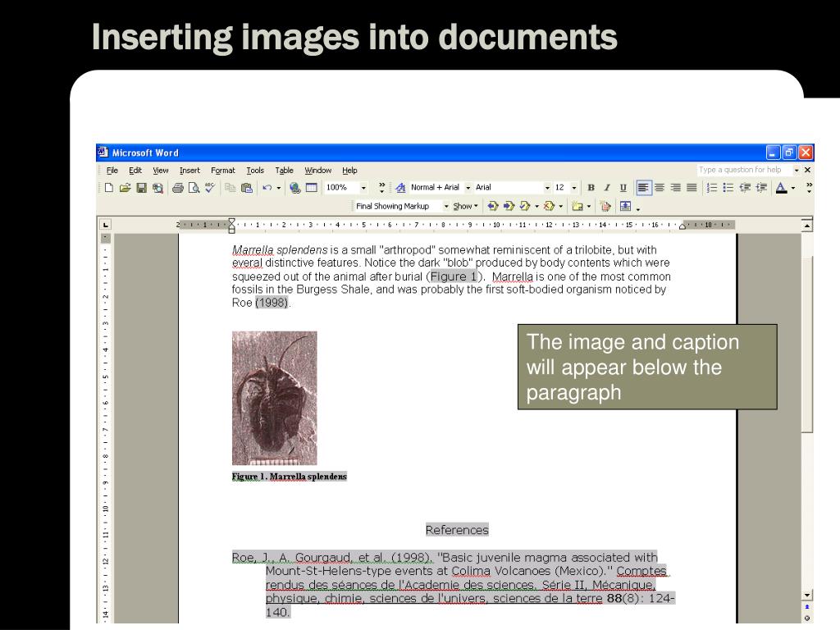Click the Track Changes icon
The height and width of the screenshot is (630, 840).
click(x=605, y=206)
